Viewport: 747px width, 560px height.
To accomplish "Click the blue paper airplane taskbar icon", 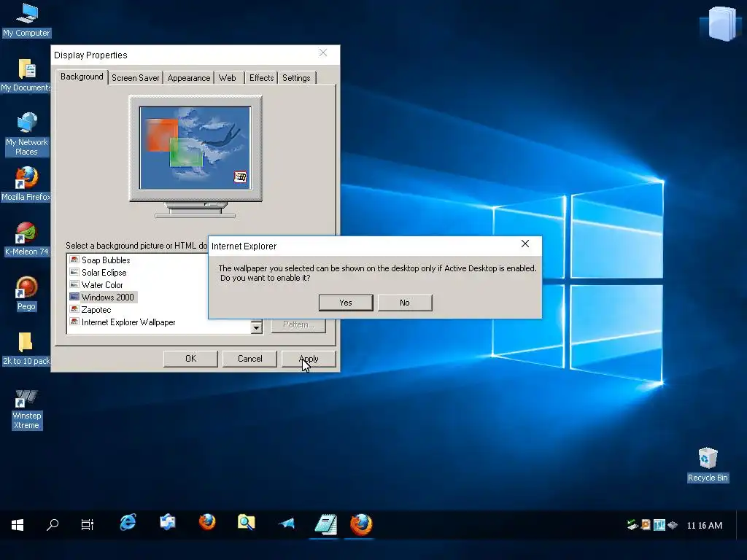I will click(x=286, y=524).
